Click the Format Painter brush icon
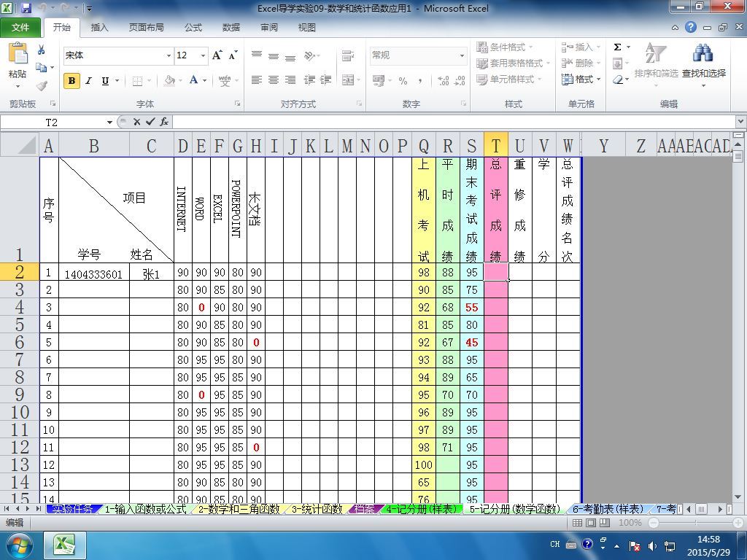Viewport: 747px width, 560px height. 42,85
